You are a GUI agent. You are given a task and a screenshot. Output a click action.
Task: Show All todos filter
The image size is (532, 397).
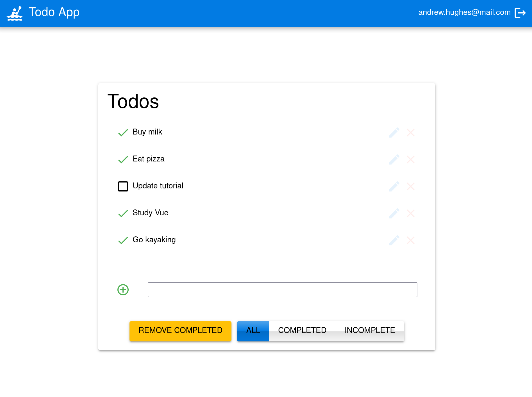(x=253, y=331)
